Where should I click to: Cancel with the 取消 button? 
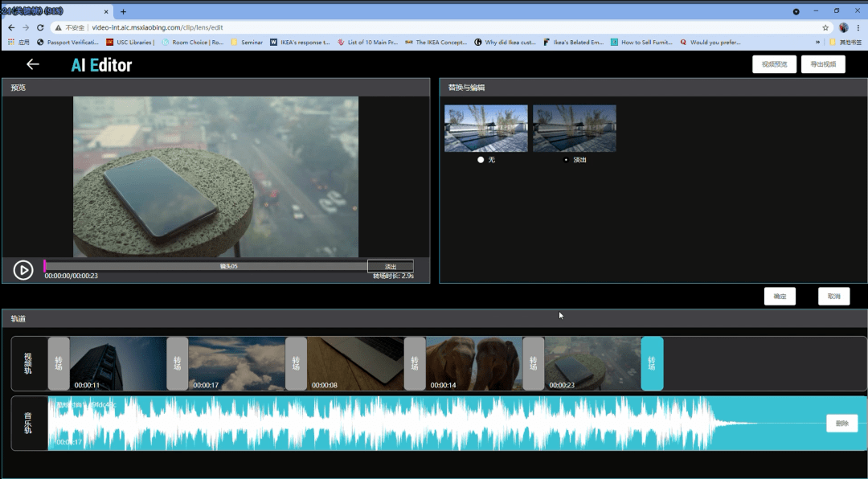pyautogui.click(x=833, y=297)
